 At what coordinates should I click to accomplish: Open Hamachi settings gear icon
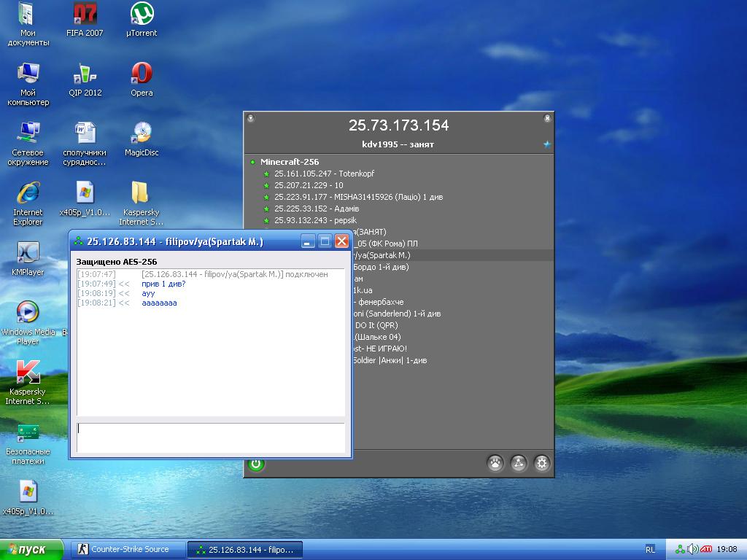click(x=541, y=463)
